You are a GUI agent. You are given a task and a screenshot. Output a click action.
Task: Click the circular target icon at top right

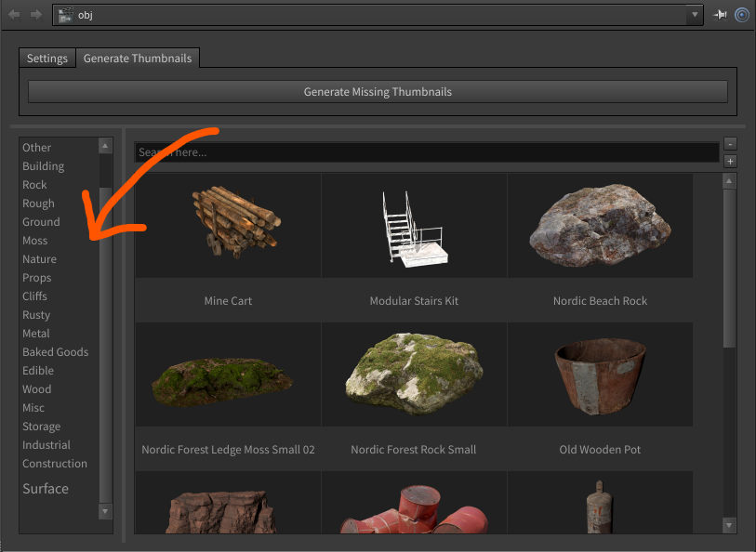(741, 15)
